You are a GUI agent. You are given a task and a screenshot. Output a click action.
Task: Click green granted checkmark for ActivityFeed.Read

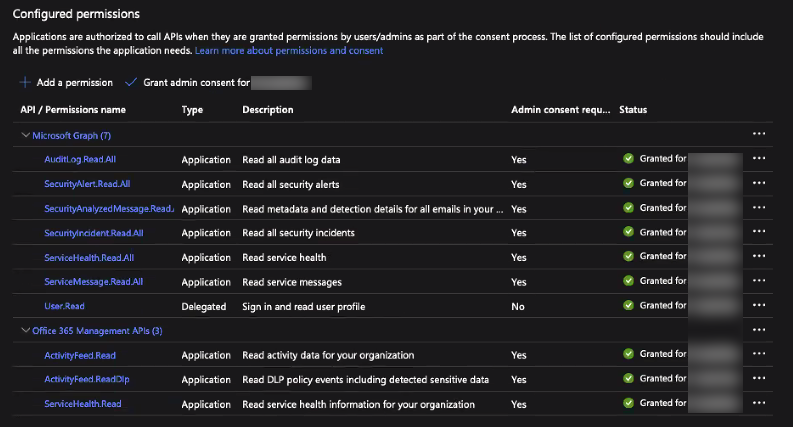click(x=628, y=354)
